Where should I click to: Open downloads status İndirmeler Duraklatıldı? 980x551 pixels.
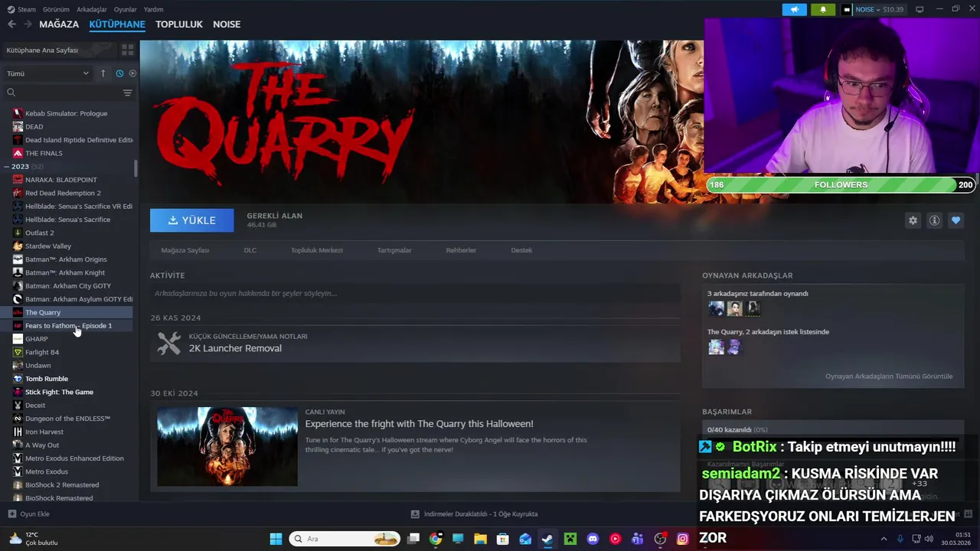pos(474,514)
